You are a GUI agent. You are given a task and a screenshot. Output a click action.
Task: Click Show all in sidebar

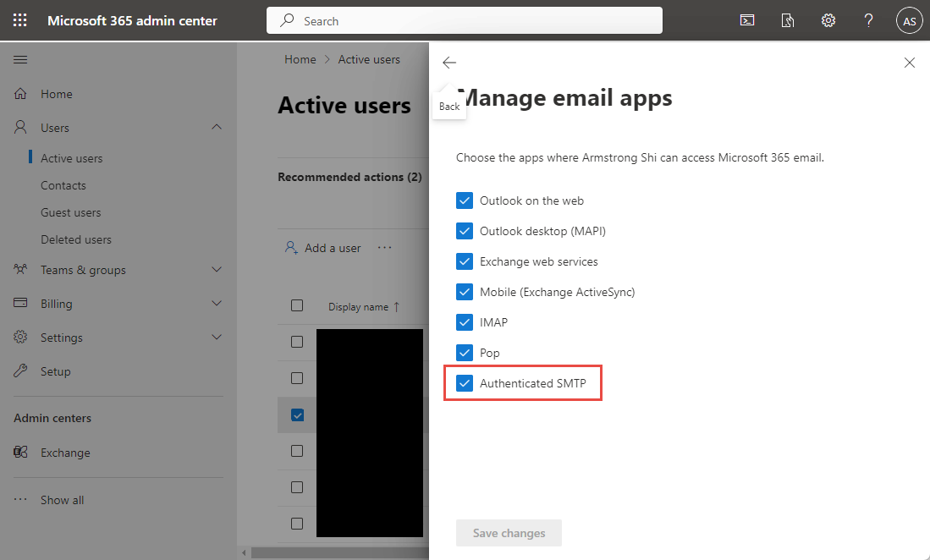pyautogui.click(x=63, y=500)
